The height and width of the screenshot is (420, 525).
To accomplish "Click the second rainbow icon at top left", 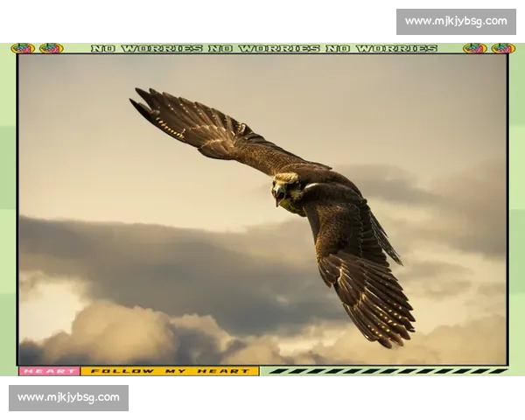I will tap(51, 48).
